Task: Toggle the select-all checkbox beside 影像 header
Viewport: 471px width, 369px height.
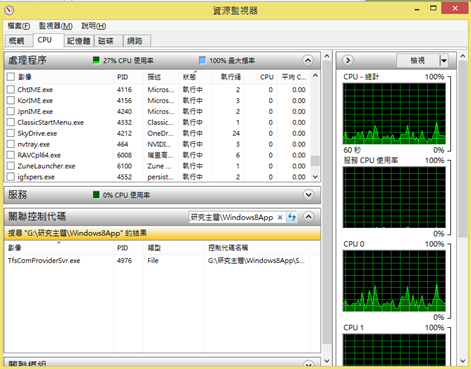Action: pyautogui.click(x=11, y=77)
